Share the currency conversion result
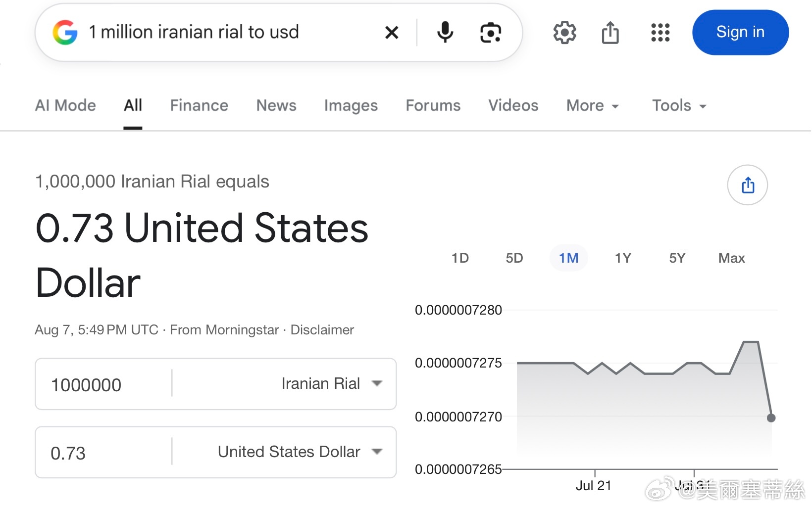This screenshot has width=812, height=509. (748, 185)
